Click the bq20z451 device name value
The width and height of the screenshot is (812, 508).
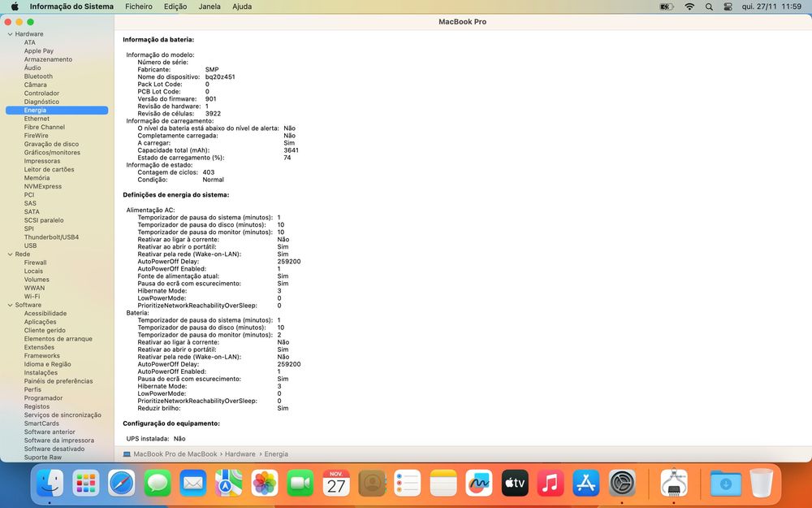click(220, 76)
